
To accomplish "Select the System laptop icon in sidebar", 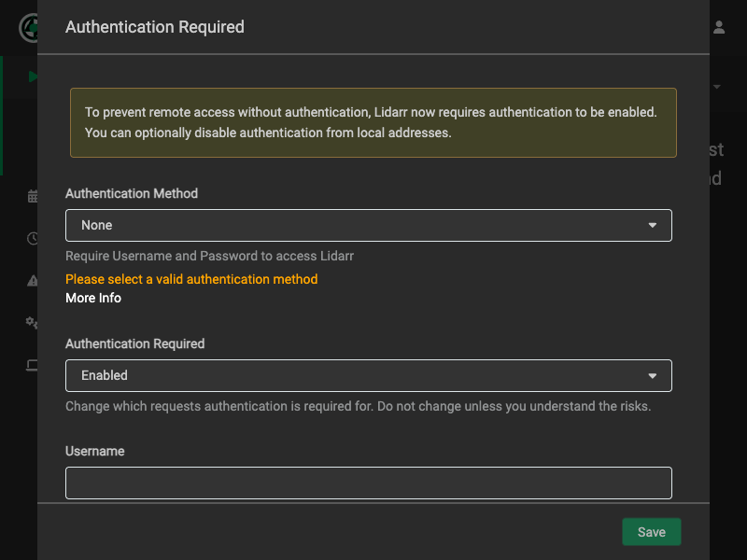I will coord(33,365).
